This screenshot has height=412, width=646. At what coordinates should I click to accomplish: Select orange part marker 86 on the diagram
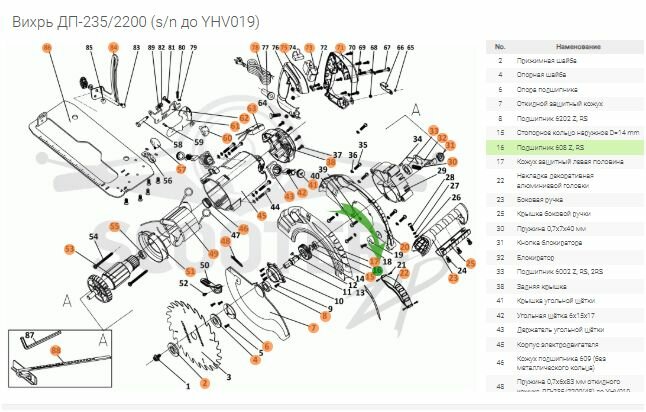[x=47, y=48]
